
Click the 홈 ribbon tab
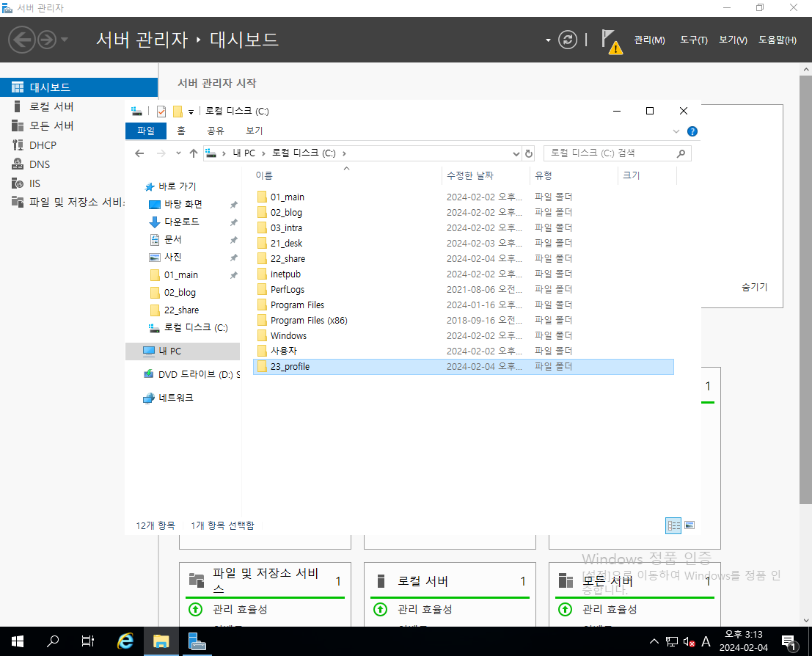(x=180, y=131)
